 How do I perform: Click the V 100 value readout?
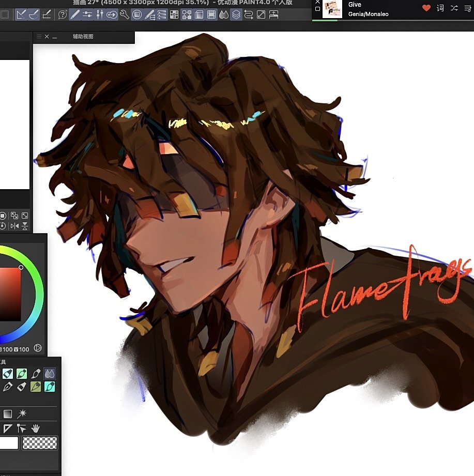pyautogui.click(x=22, y=349)
